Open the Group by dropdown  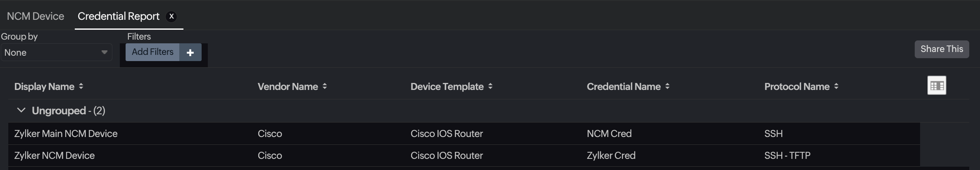point(56,52)
